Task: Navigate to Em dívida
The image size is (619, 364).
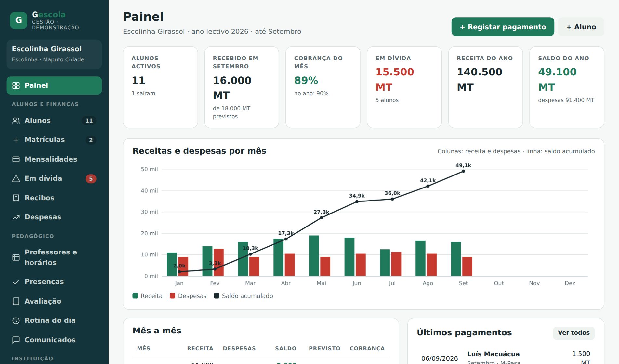Action: pyautogui.click(x=54, y=178)
